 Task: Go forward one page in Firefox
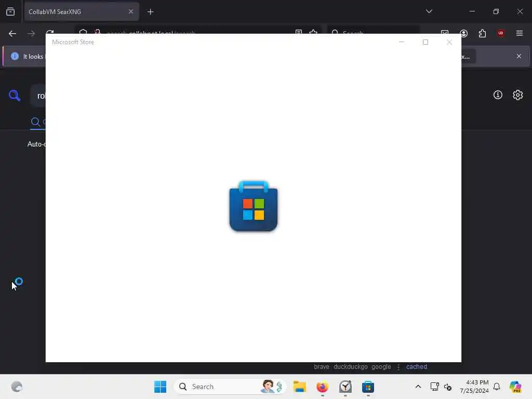pos(31,33)
